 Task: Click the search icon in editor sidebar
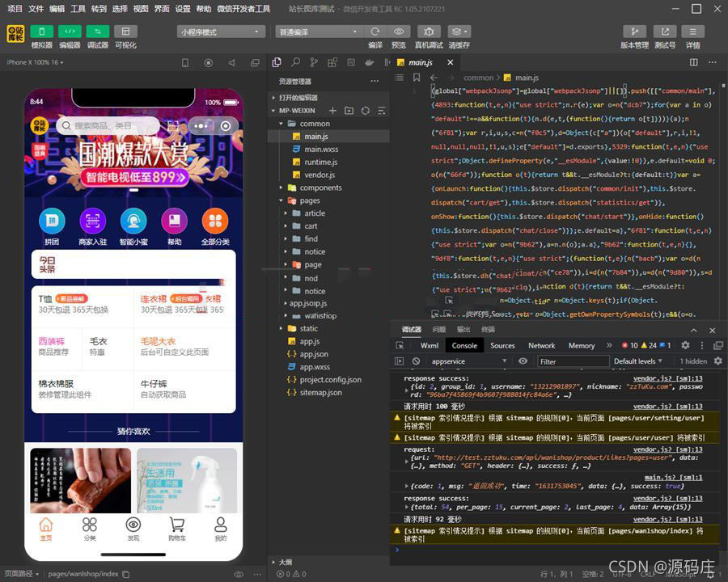coord(295,62)
